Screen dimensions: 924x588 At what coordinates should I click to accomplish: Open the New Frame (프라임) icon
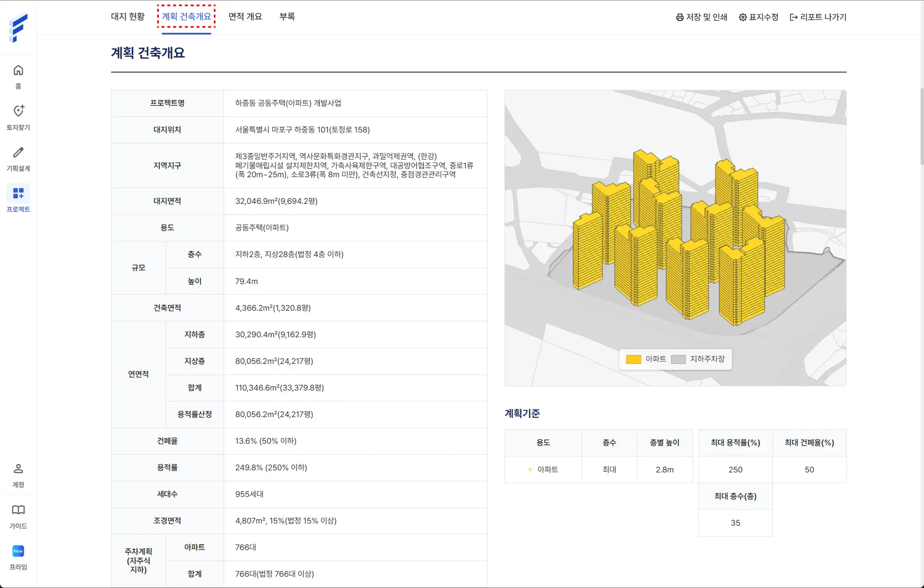pyautogui.click(x=18, y=551)
